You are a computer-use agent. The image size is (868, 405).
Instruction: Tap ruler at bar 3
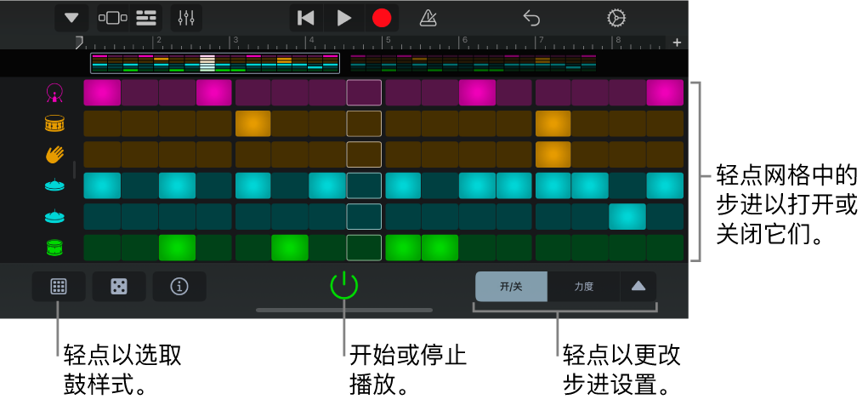point(234,42)
